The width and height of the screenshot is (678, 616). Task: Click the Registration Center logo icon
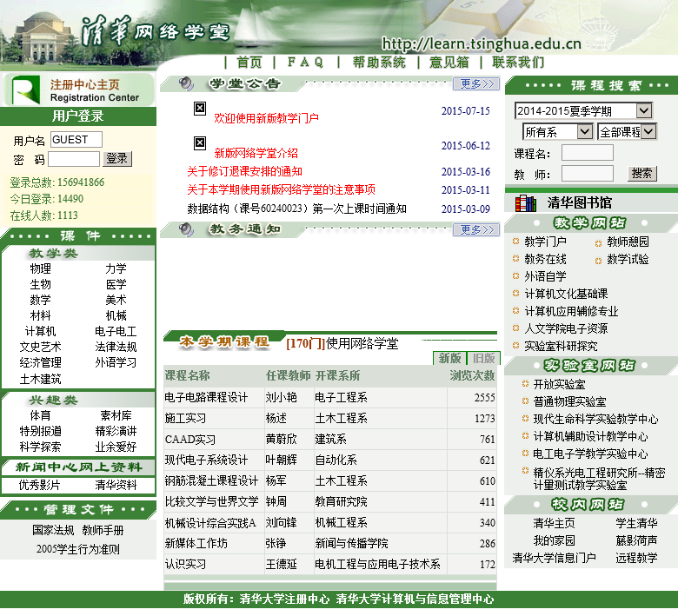point(26,90)
